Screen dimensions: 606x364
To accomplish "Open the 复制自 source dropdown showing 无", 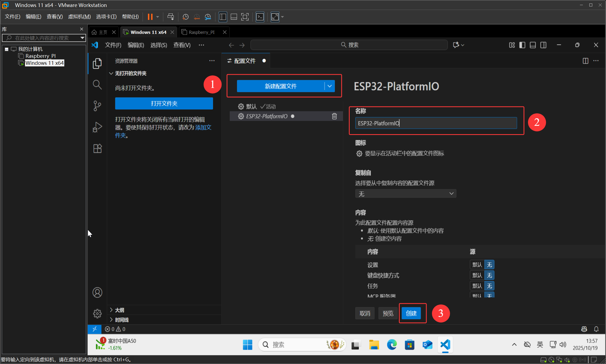I will click(x=406, y=194).
